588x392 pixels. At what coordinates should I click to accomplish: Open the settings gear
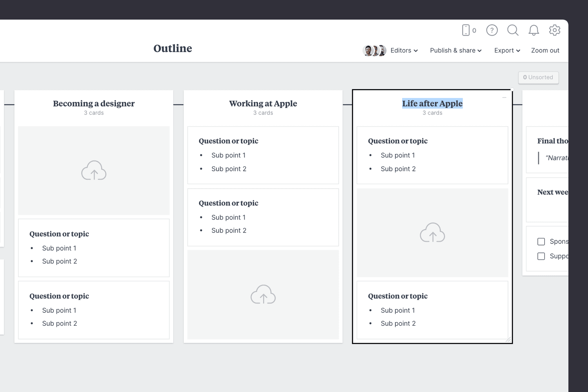pos(555,30)
